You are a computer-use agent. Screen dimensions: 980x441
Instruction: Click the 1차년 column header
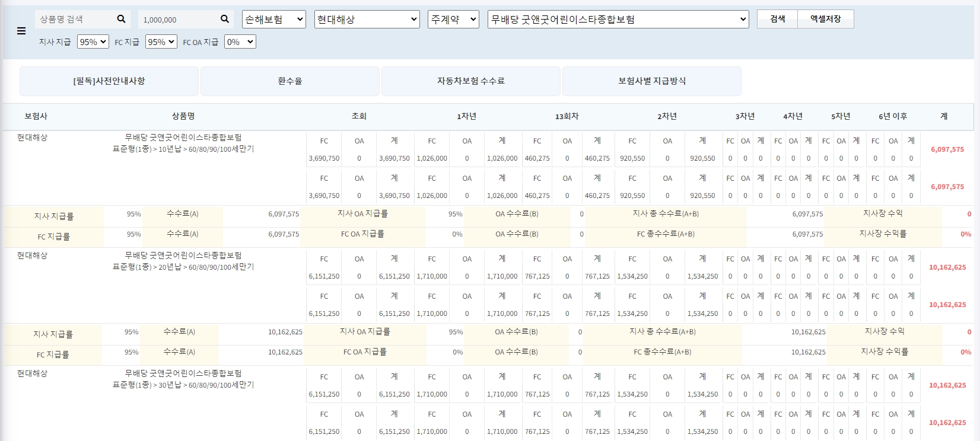point(467,116)
